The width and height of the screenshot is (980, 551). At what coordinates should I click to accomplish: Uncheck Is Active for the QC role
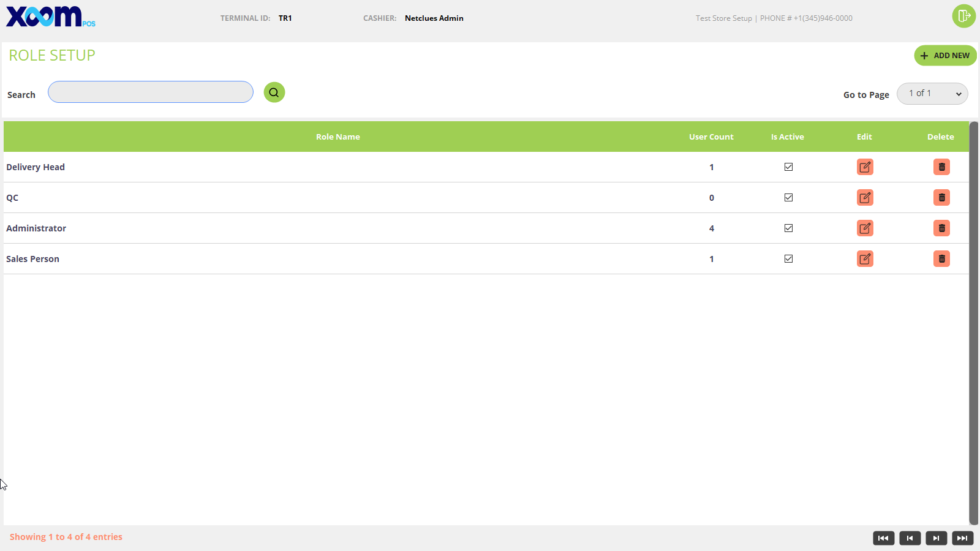click(x=788, y=198)
